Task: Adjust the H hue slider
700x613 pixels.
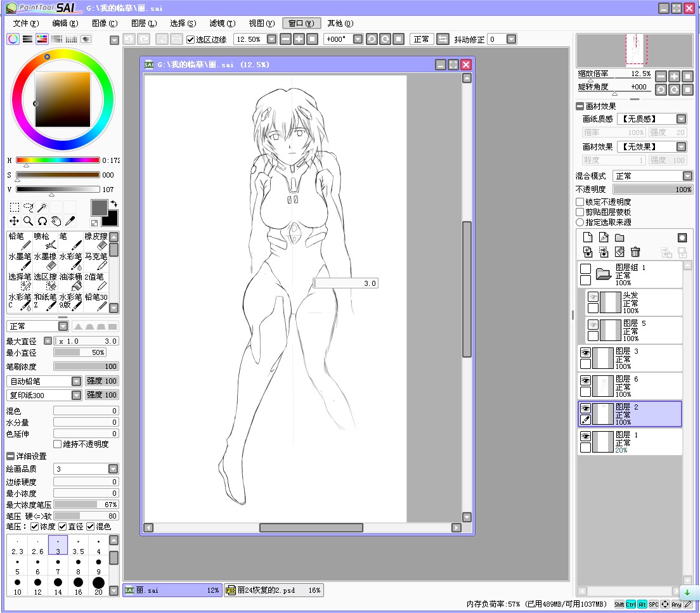Action: click(x=58, y=160)
